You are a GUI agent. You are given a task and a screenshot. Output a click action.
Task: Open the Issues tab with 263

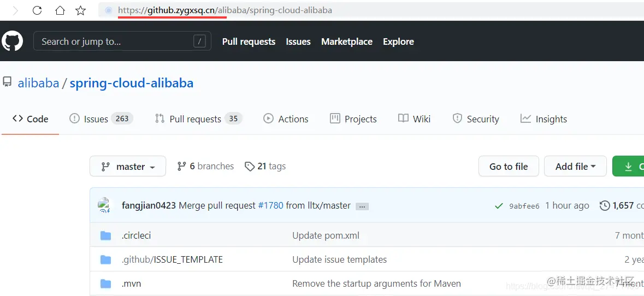tap(101, 119)
